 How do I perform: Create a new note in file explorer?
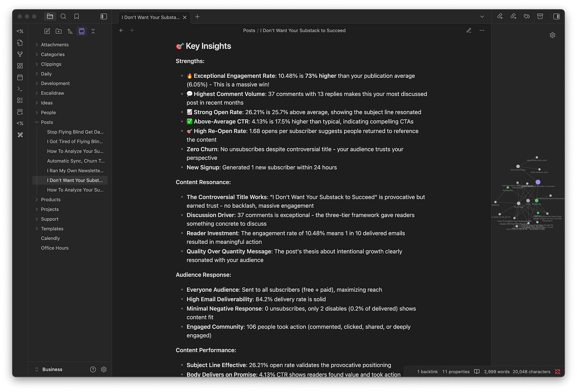[x=47, y=31]
